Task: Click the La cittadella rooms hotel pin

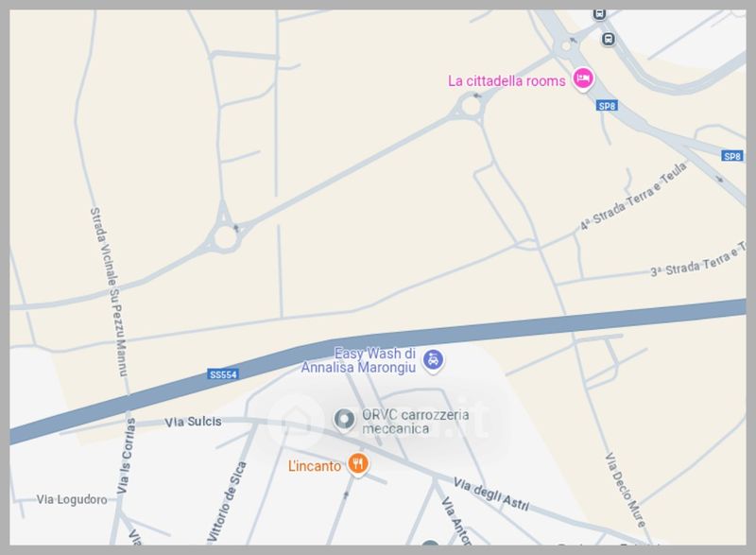Action: click(583, 78)
